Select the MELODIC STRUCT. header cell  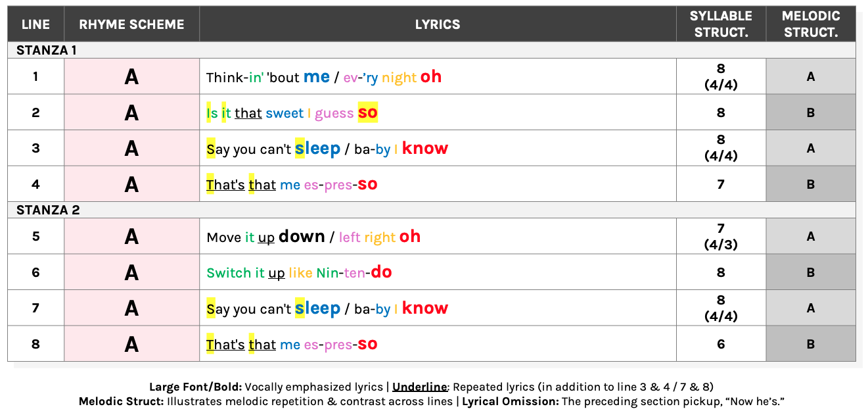pyautogui.click(x=811, y=24)
